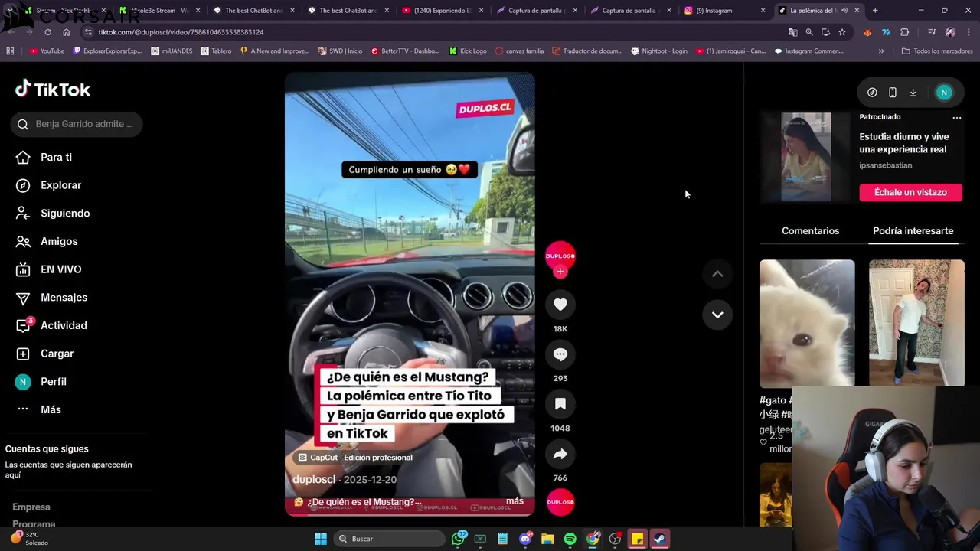
Task: Click the download app icon top right
Action: coord(913,93)
